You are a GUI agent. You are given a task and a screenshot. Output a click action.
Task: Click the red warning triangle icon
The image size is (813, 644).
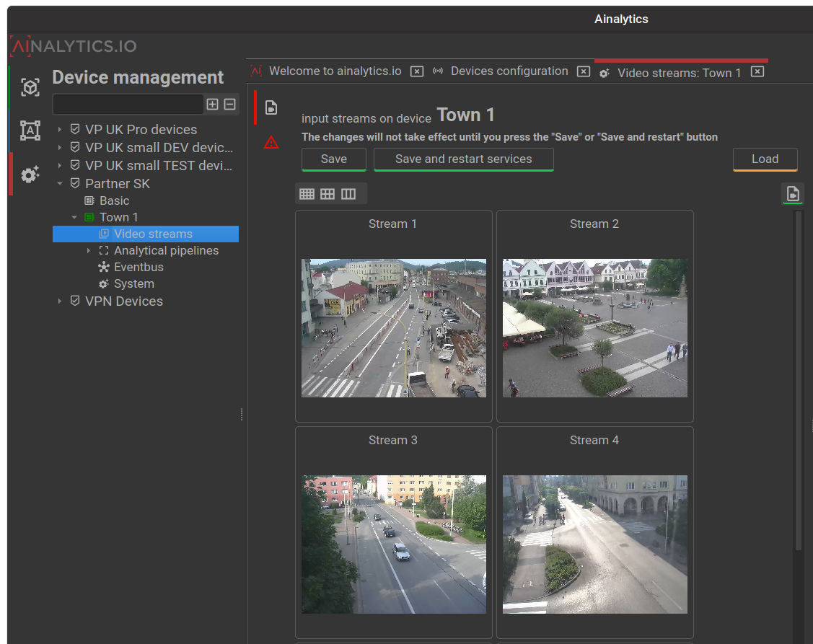pyautogui.click(x=271, y=142)
